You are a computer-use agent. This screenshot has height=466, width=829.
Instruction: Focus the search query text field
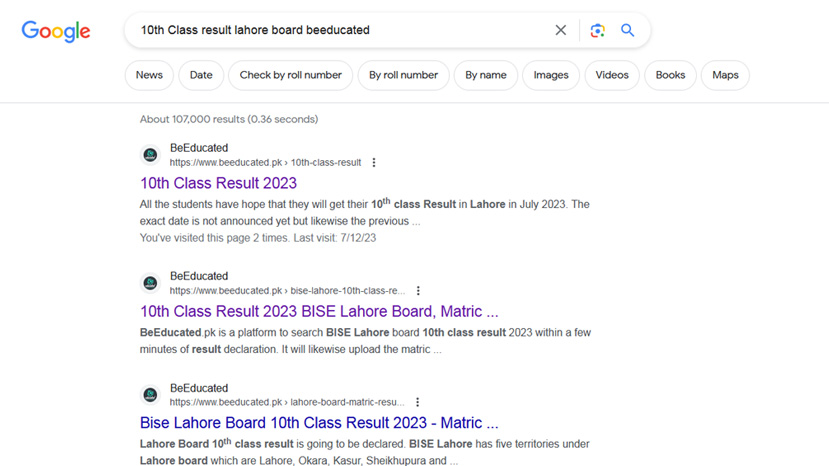coord(338,30)
